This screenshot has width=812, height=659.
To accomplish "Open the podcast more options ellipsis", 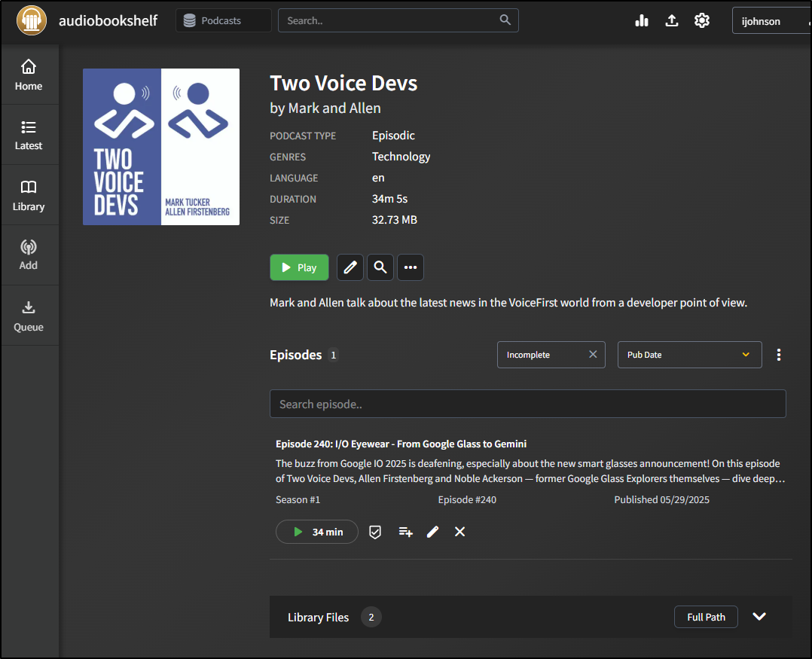I will (x=411, y=267).
